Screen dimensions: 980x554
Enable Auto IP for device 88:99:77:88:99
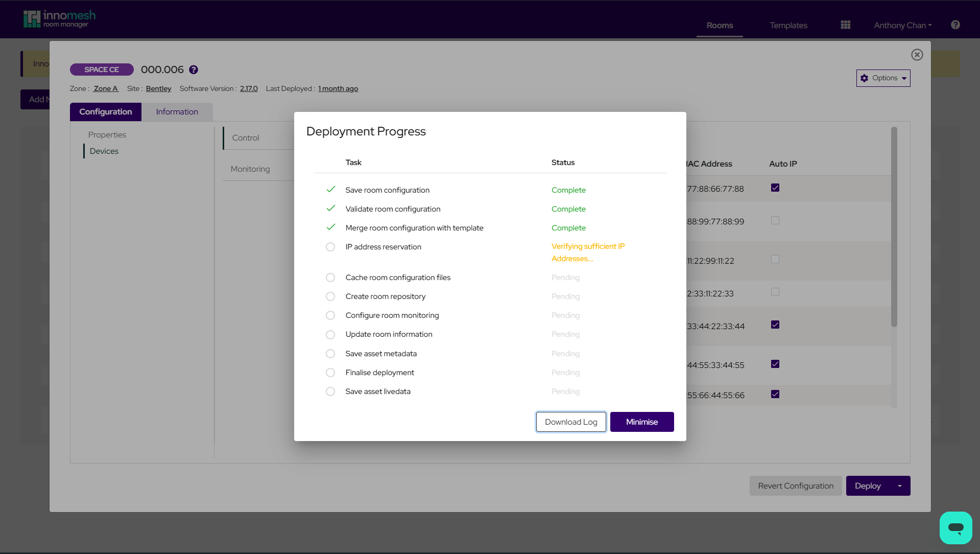775,220
